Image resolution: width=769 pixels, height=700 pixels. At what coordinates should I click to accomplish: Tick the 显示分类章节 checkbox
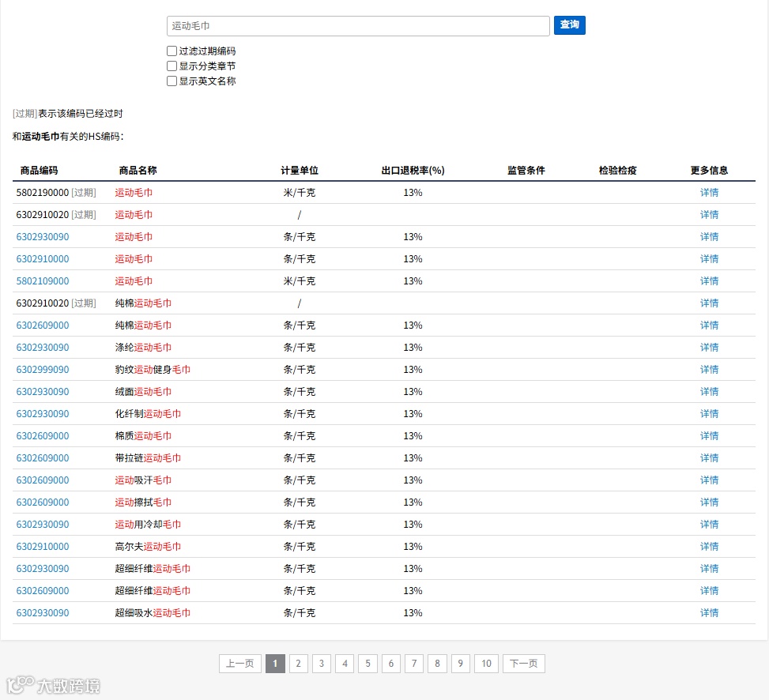pos(172,66)
